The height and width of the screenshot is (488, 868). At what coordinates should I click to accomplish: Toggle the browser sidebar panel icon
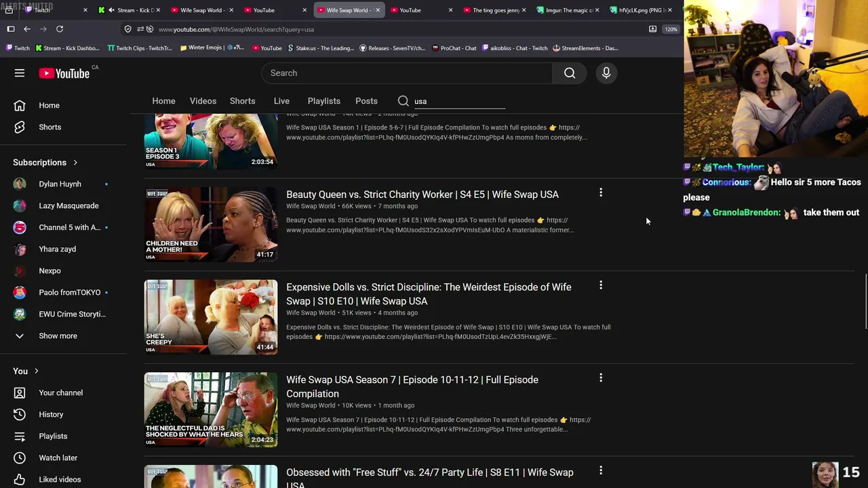pos(11,29)
